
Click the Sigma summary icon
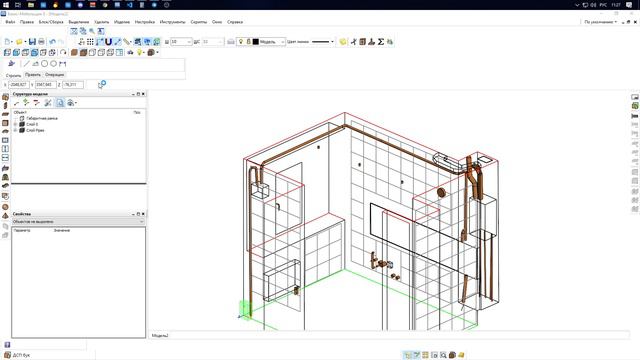coord(381,42)
